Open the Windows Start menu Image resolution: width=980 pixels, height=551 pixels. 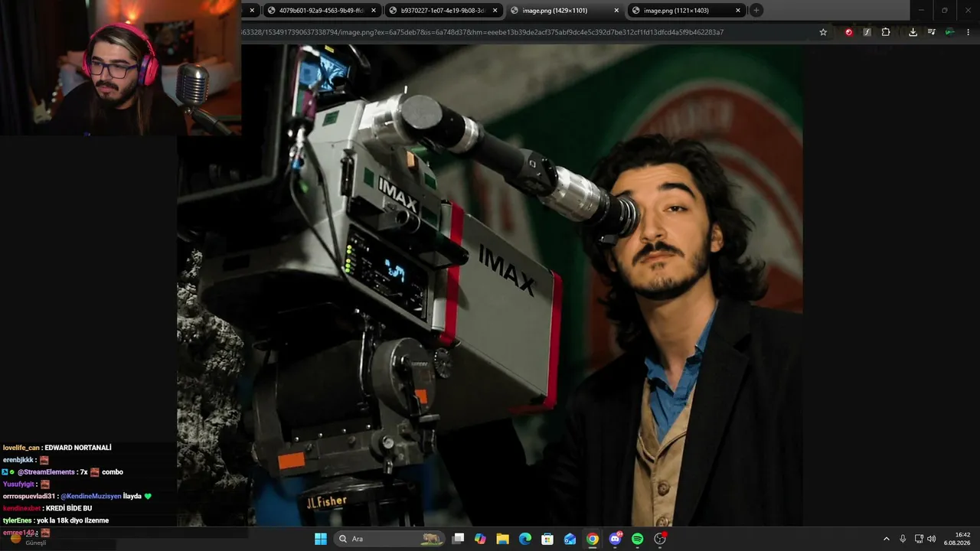click(x=321, y=539)
